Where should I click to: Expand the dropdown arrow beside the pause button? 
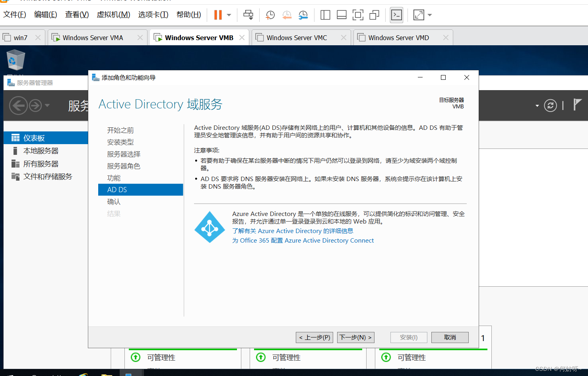pyautogui.click(x=229, y=15)
